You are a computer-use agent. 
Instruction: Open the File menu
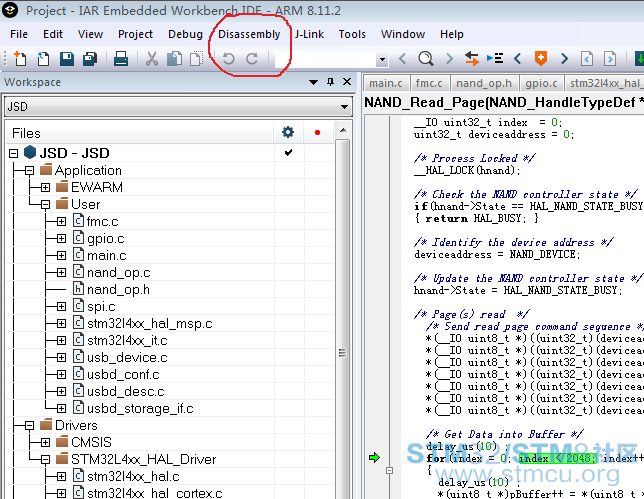click(19, 34)
